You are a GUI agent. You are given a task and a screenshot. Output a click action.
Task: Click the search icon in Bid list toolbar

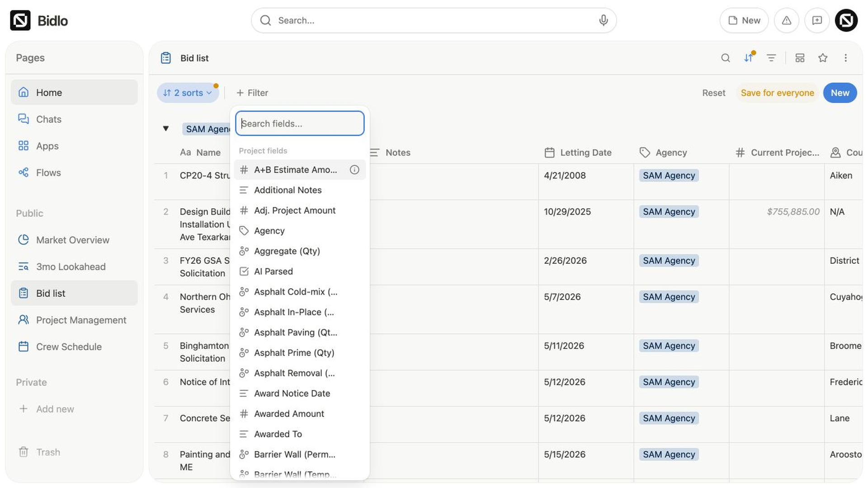[x=726, y=58]
